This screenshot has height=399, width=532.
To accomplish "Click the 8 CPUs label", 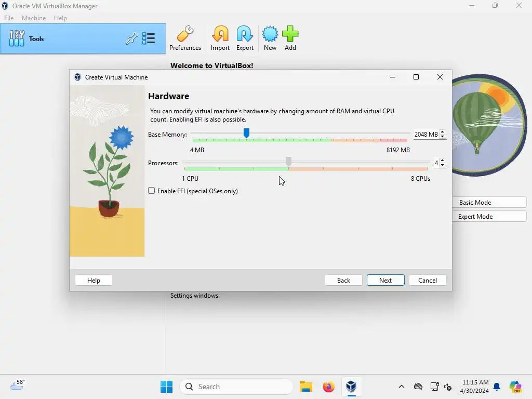I will pos(420,179).
